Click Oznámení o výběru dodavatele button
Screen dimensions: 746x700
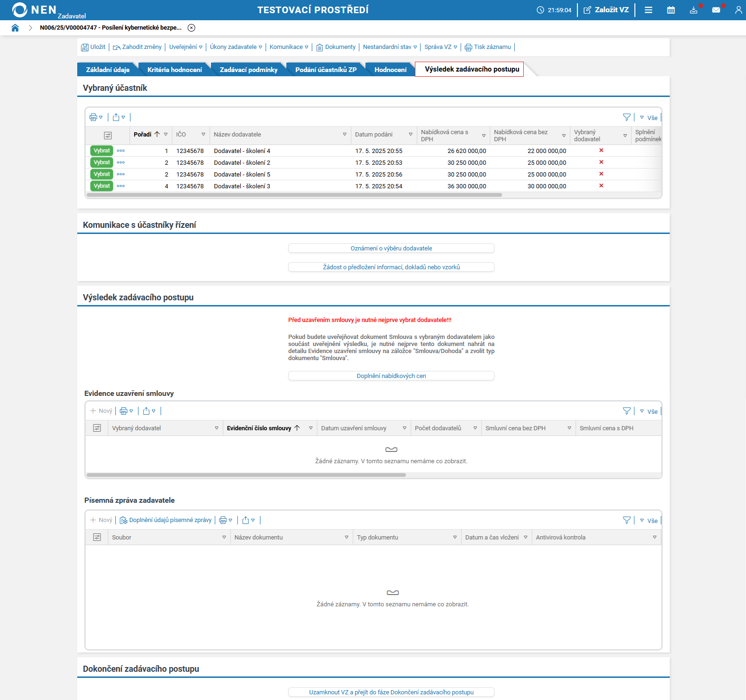click(391, 248)
